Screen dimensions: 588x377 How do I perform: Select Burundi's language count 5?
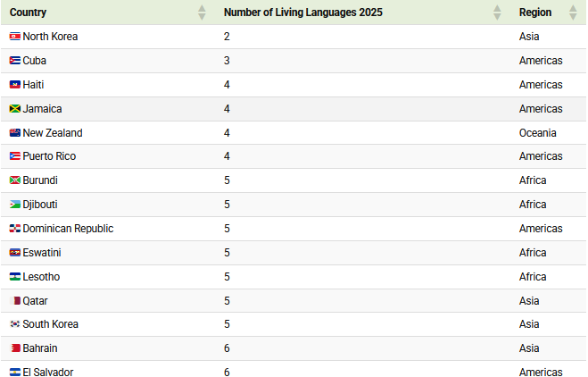coord(227,180)
